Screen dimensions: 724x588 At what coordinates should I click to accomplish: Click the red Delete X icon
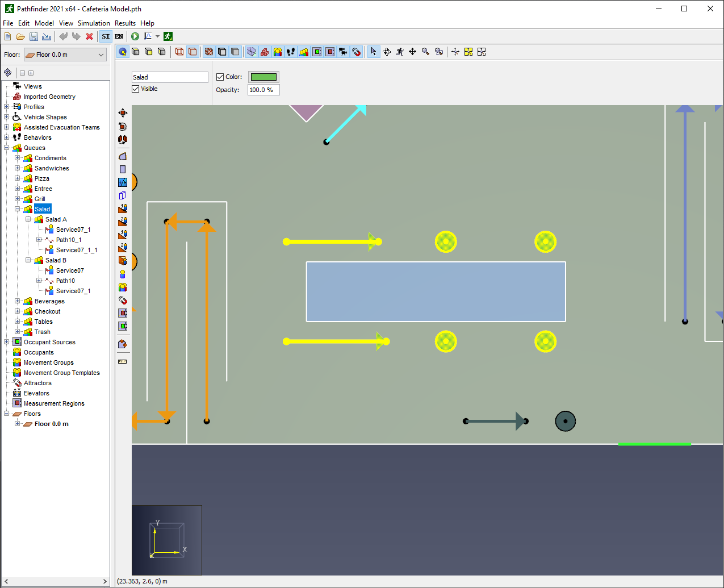click(x=89, y=36)
